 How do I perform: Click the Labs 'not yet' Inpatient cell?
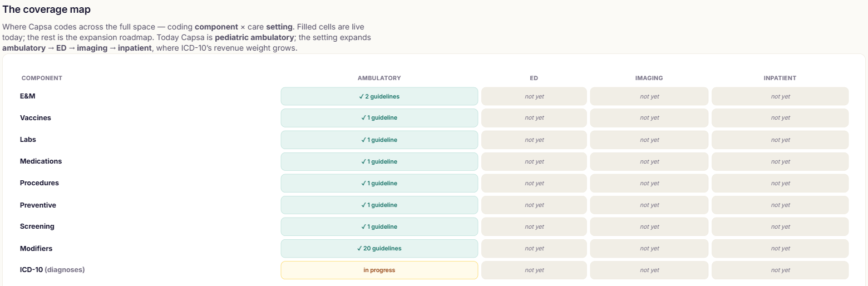[780, 140]
